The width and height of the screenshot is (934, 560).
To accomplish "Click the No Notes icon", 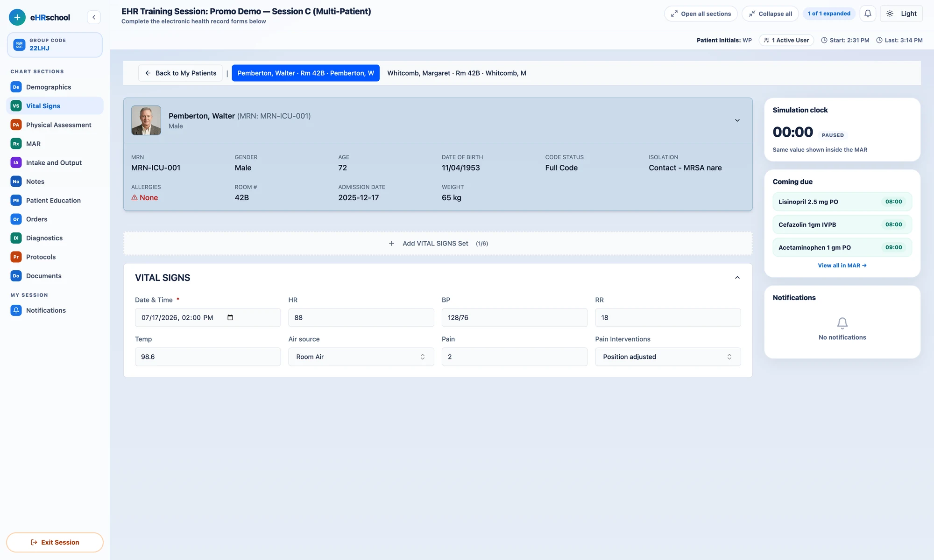I will coord(16,182).
